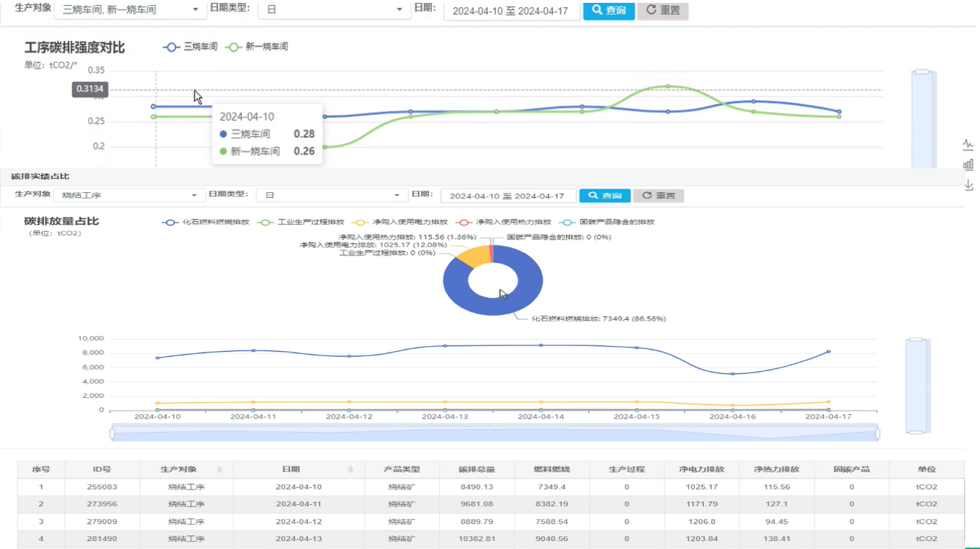Expand 烧结工序 production object dropdown

tap(129, 196)
